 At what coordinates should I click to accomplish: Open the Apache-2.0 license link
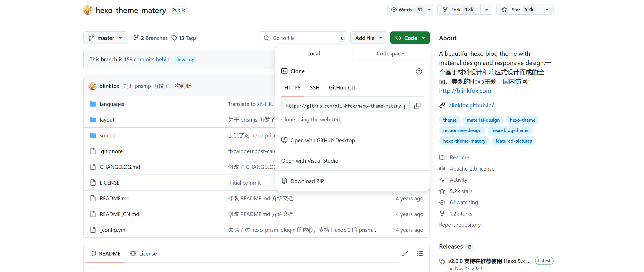pos(472,169)
